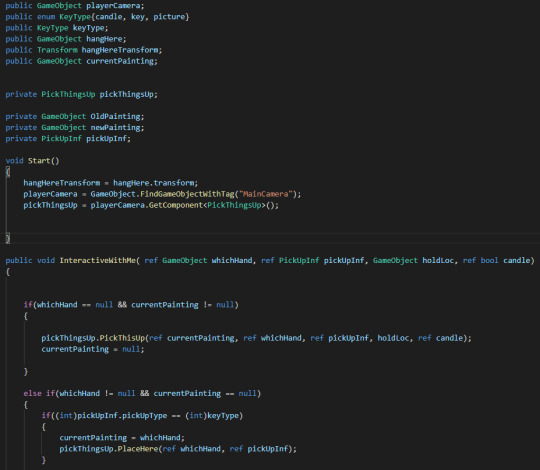
Task: Click the 'currentPainting = whichHand;' assignment line
Action: coord(122,438)
